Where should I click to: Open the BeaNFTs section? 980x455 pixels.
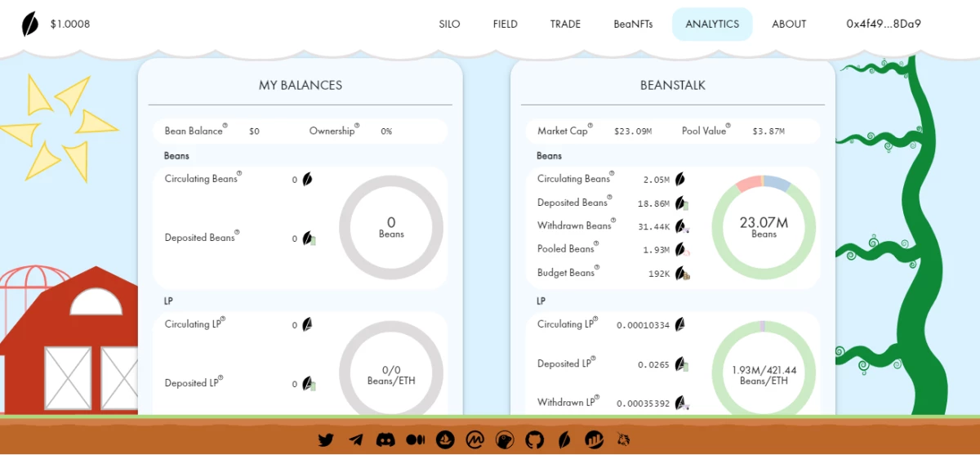[x=633, y=25]
